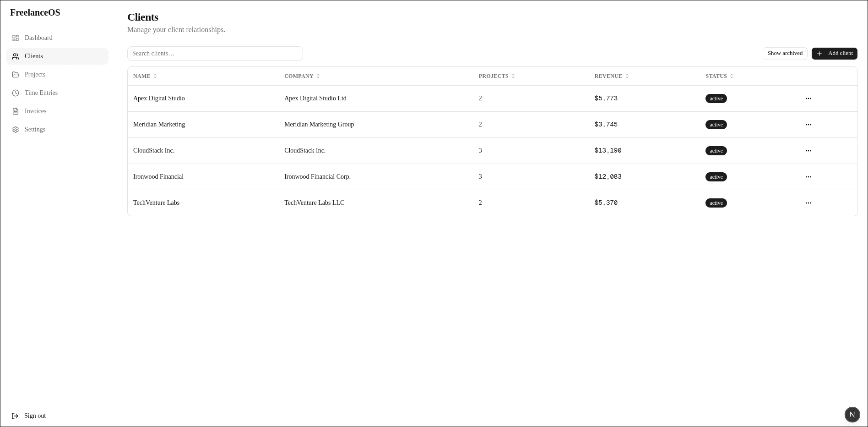The image size is (868, 427).
Task: Sort the table by Status column
Action: pos(719,76)
